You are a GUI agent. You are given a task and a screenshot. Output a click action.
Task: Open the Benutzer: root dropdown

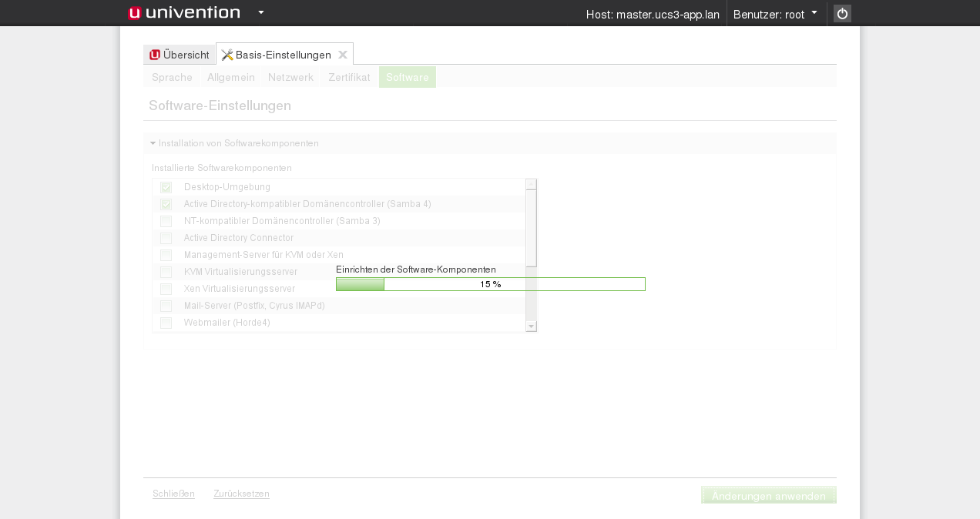point(776,14)
